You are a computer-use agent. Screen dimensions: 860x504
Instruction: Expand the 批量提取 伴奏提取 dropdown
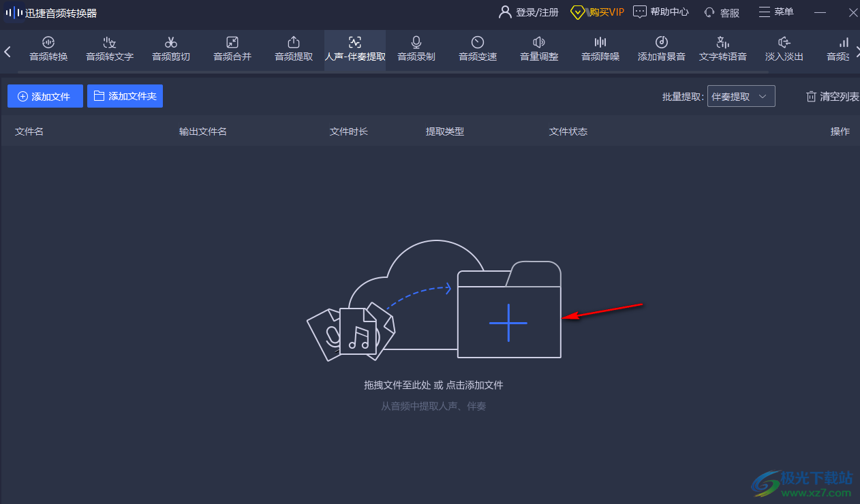pyautogui.click(x=741, y=97)
